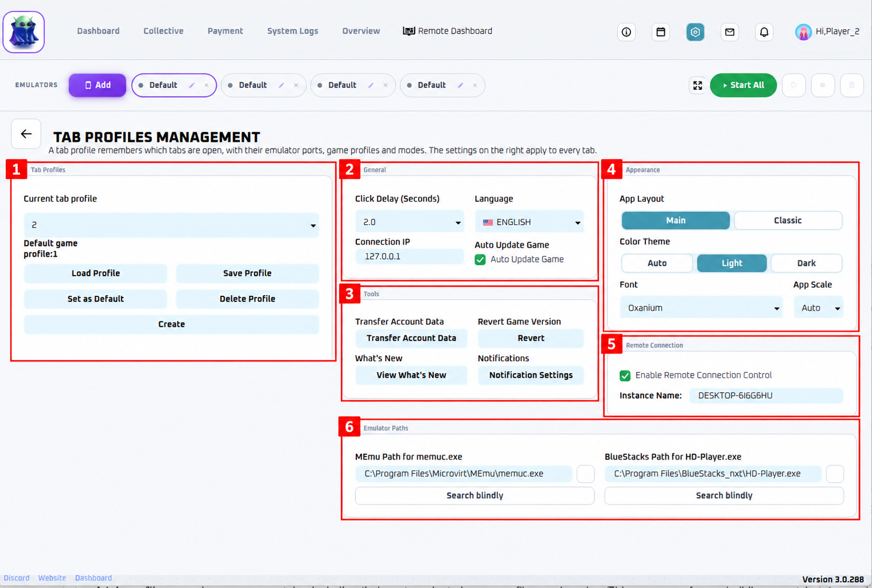
Task: Click the blue ghost app logo
Action: point(23,32)
